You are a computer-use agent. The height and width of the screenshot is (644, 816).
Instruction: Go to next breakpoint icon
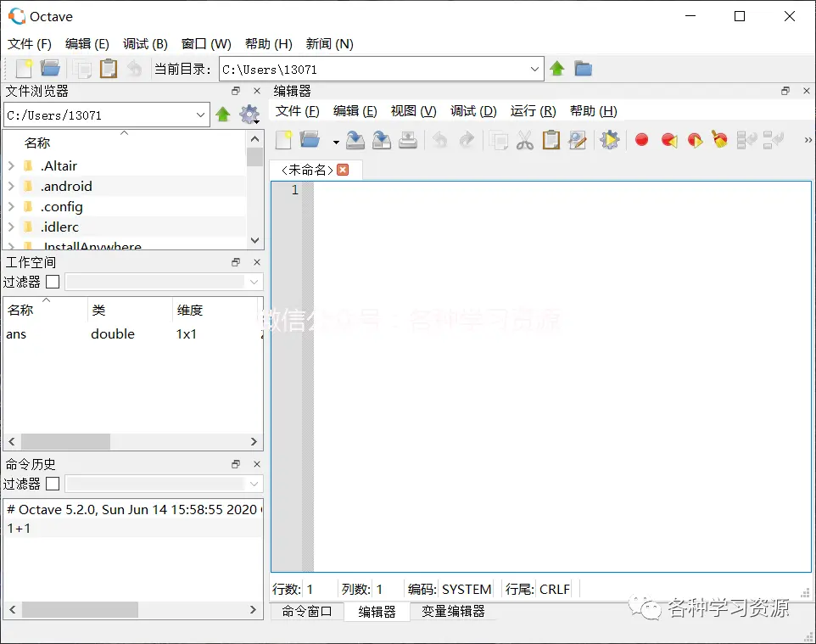point(695,140)
